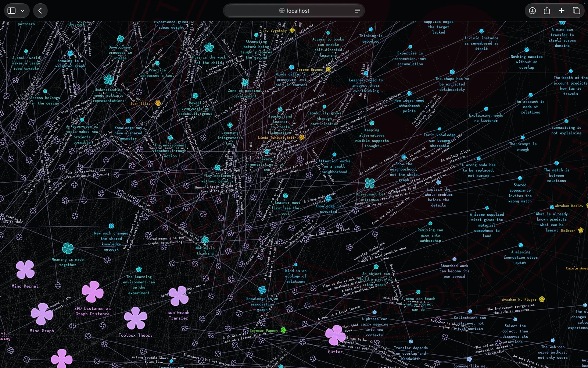This screenshot has height=368, width=588.
Task: Select teal 'Drive must be intrinsic' node
Action: [x=370, y=183]
